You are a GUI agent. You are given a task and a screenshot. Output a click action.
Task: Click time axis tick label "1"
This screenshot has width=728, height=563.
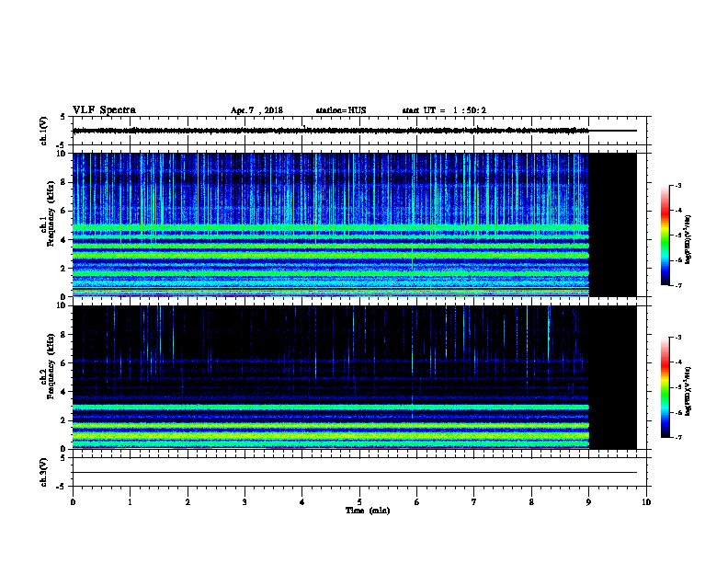tap(130, 501)
